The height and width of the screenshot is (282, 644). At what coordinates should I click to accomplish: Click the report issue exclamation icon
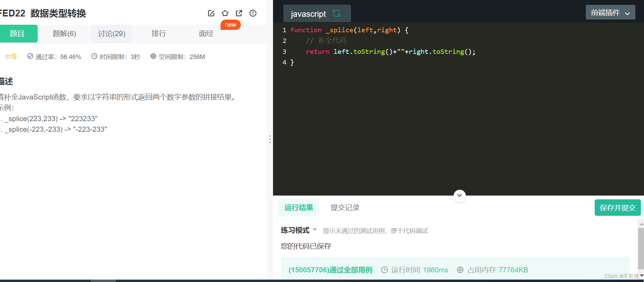(x=253, y=13)
